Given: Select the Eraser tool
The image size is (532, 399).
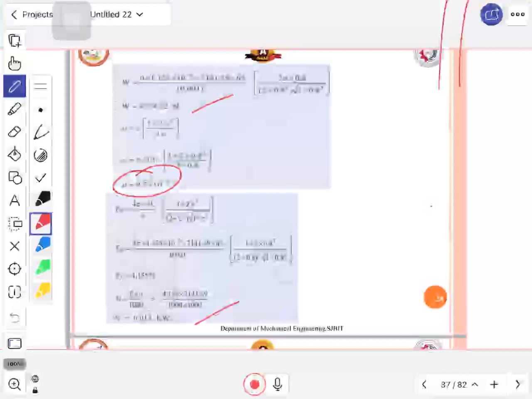Looking at the screenshot, I should click(15, 132).
